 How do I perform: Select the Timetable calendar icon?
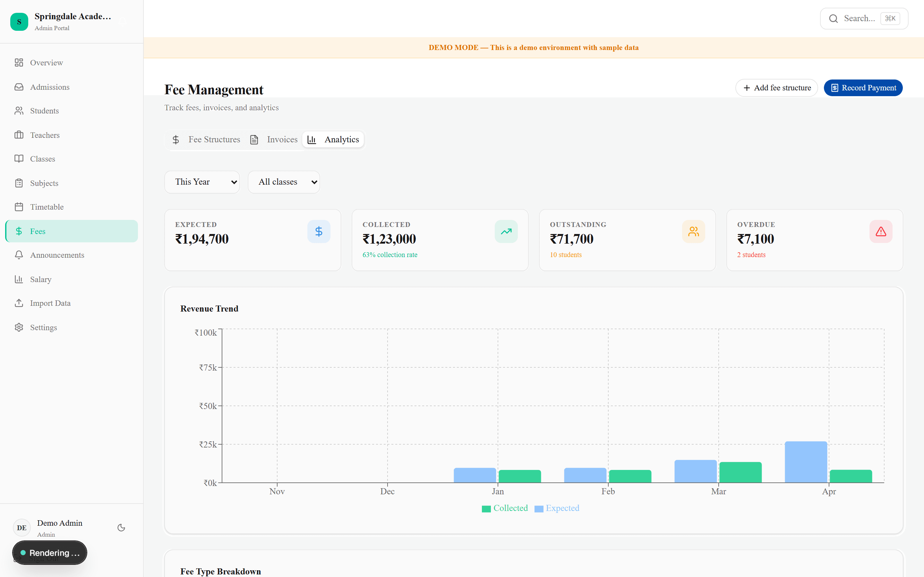pos(19,206)
